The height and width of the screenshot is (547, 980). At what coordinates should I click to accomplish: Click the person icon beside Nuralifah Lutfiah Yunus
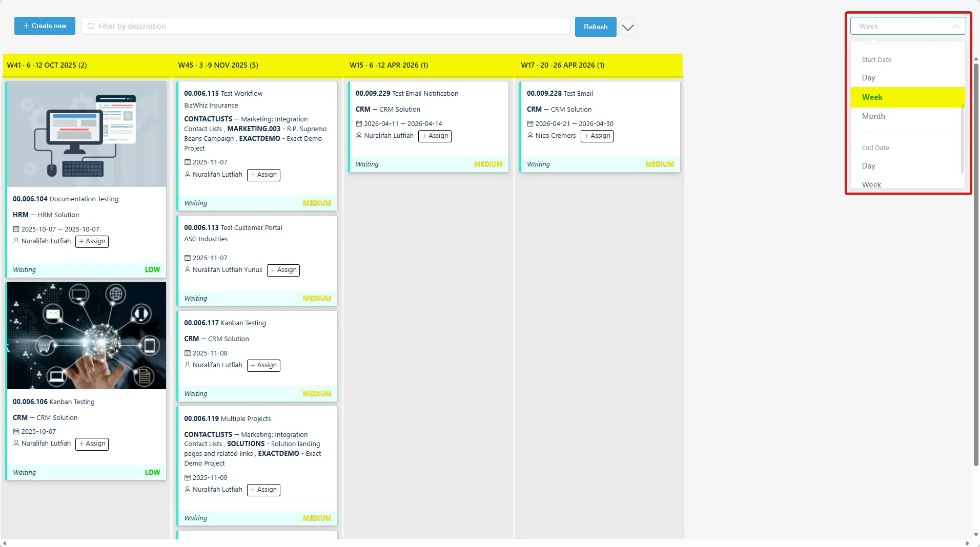coord(188,270)
